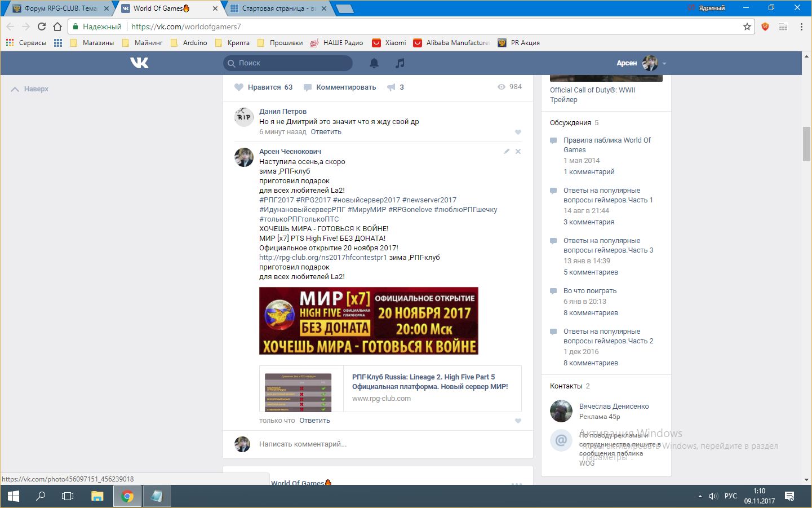
Task: Open Windows taskbar search
Action: (41, 496)
